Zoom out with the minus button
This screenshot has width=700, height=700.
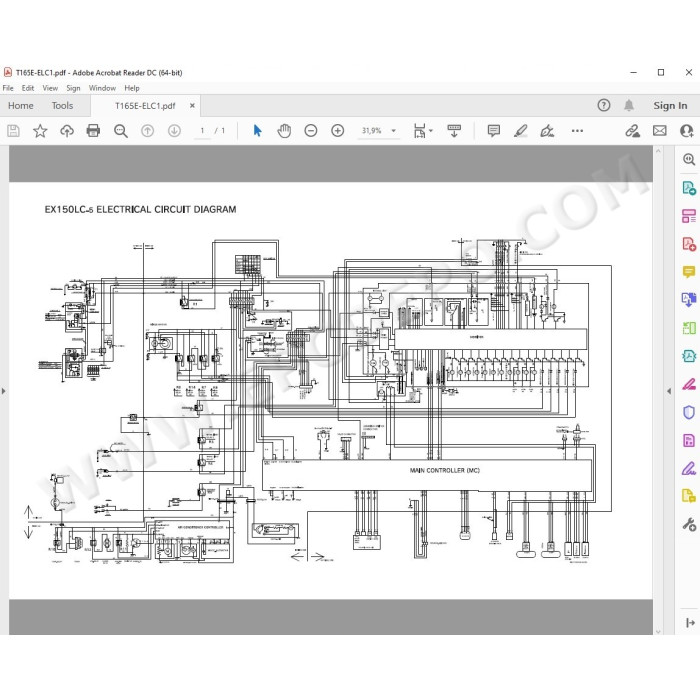click(311, 131)
